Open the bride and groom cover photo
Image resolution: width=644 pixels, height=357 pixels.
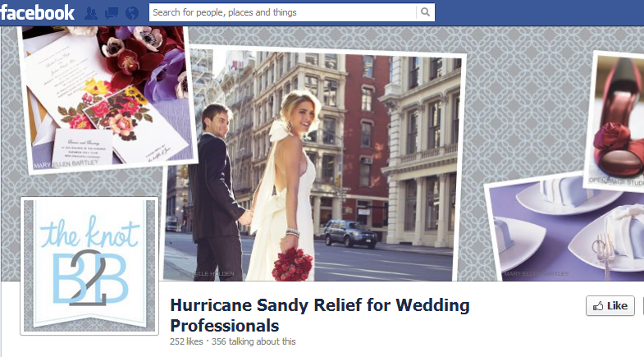[x=314, y=164]
